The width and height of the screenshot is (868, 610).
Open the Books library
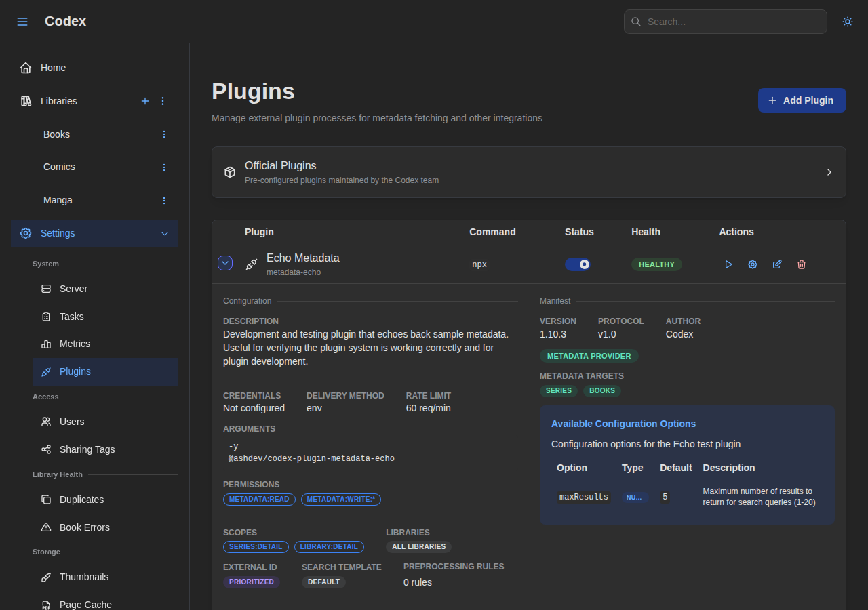pos(56,134)
